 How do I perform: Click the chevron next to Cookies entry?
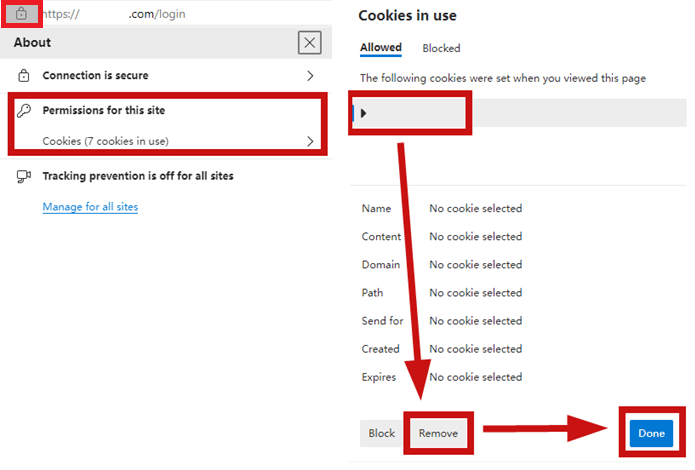310,141
